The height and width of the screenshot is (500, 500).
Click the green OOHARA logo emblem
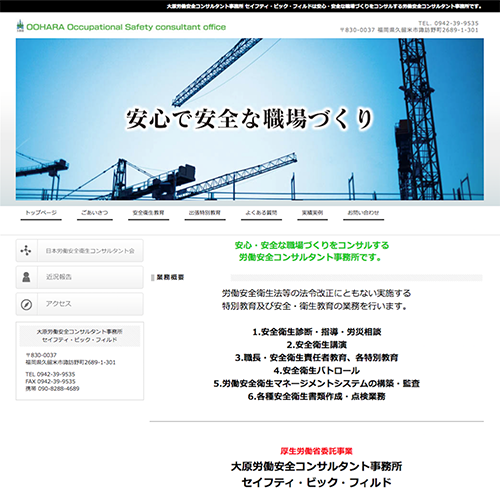tap(20, 26)
